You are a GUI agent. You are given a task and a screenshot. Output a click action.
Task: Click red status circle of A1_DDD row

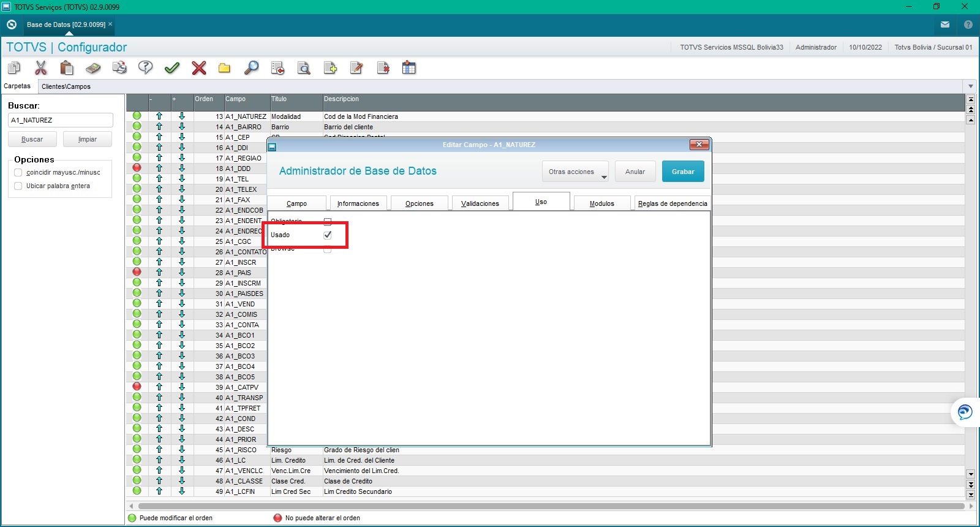[x=137, y=168]
